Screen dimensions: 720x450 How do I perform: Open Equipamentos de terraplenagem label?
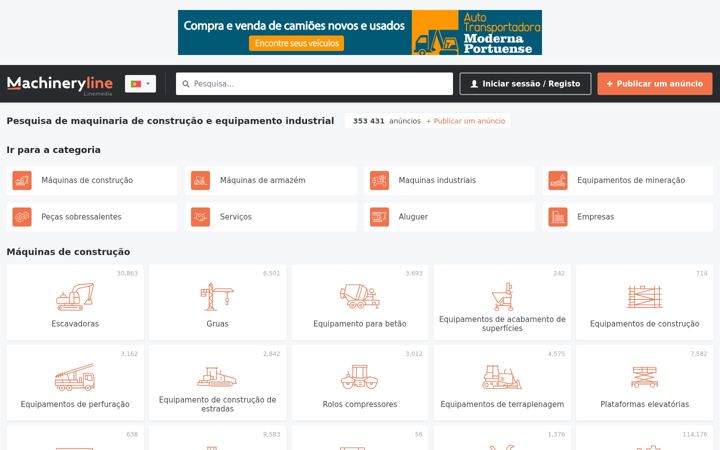click(x=502, y=404)
